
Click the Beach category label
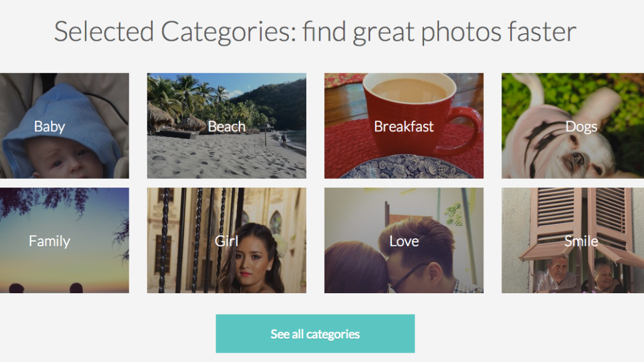(226, 127)
